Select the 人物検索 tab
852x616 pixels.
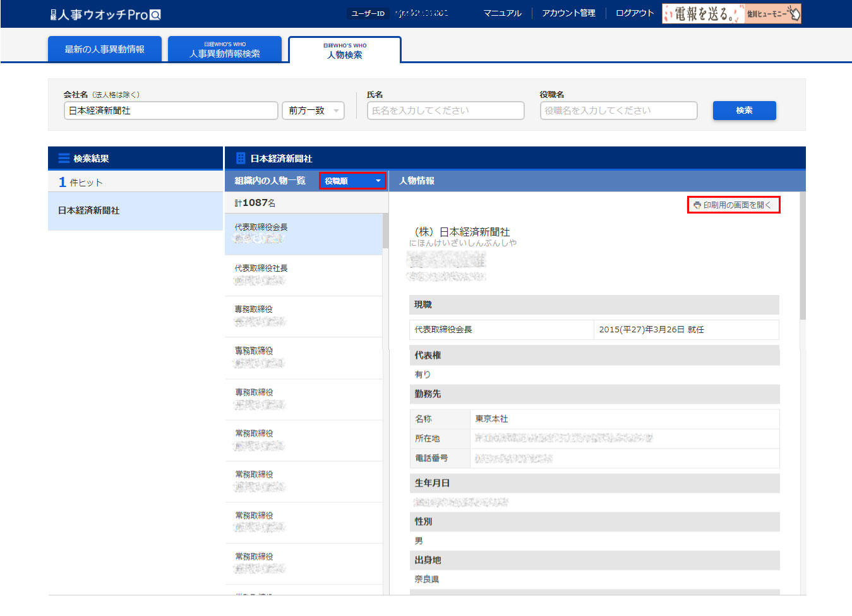pyautogui.click(x=345, y=50)
